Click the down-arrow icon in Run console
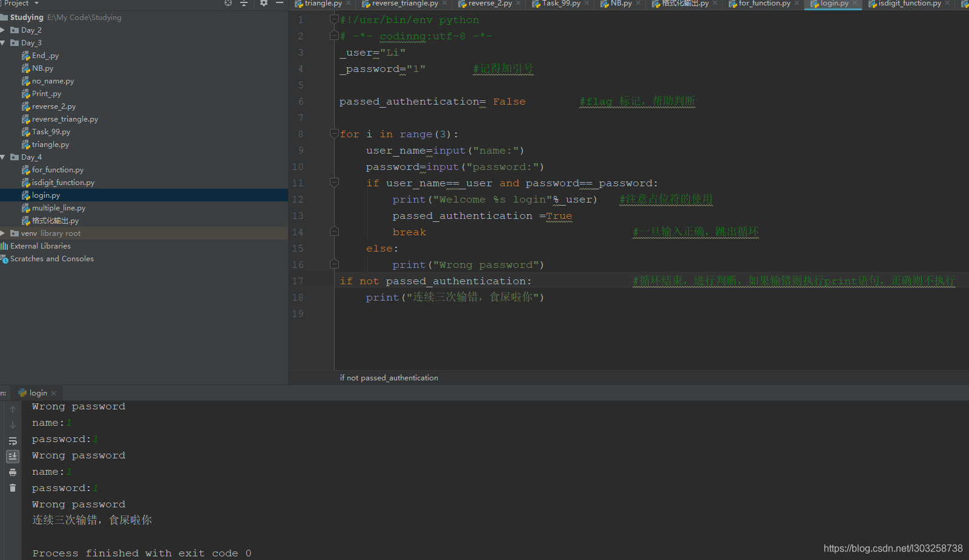The width and height of the screenshot is (969, 560). pyautogui.click(x=13, y=425)
